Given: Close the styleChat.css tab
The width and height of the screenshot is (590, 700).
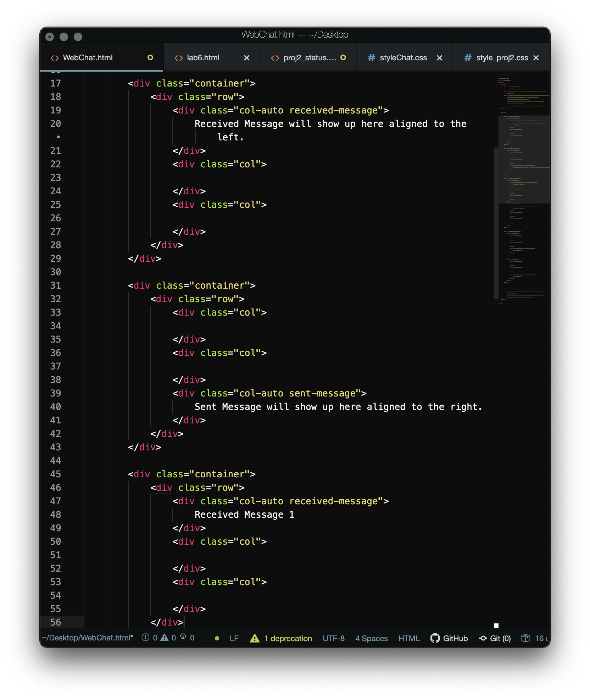Looking at the screenshot, I should [440, 58].
